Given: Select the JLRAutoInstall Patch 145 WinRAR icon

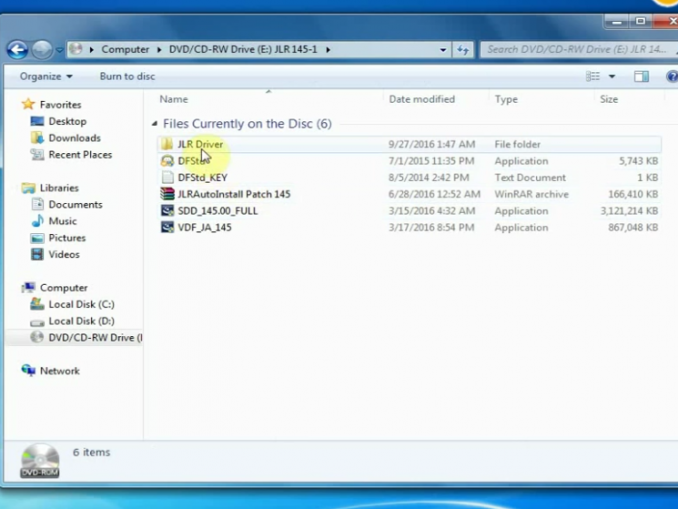Looking at the screenshot, I should pos(167,194).
